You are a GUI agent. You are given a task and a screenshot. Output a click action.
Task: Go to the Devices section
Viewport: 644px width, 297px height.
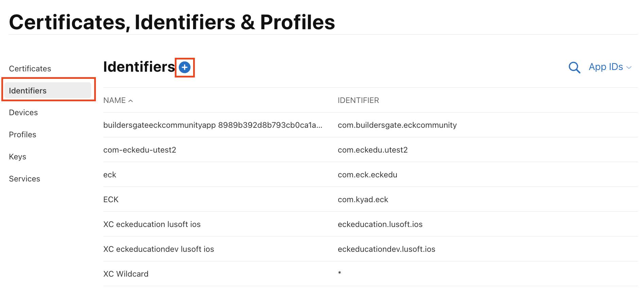(x=23, y=112)
